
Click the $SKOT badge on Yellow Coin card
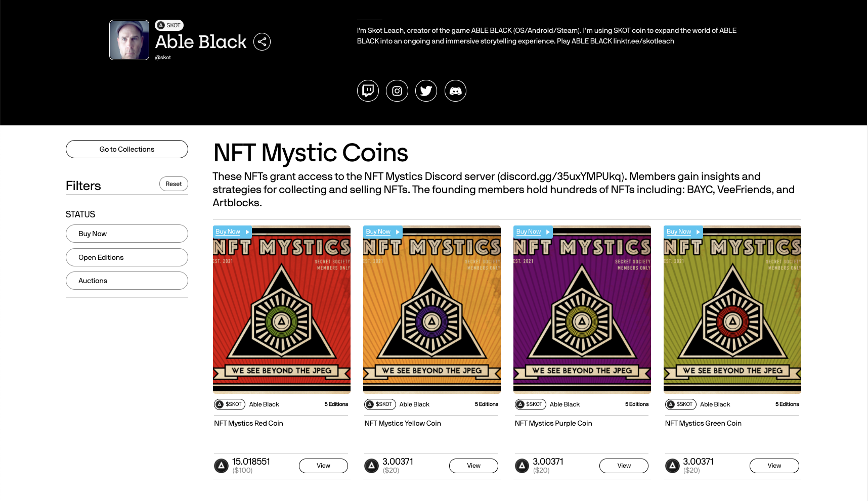(x=380, y=404)
